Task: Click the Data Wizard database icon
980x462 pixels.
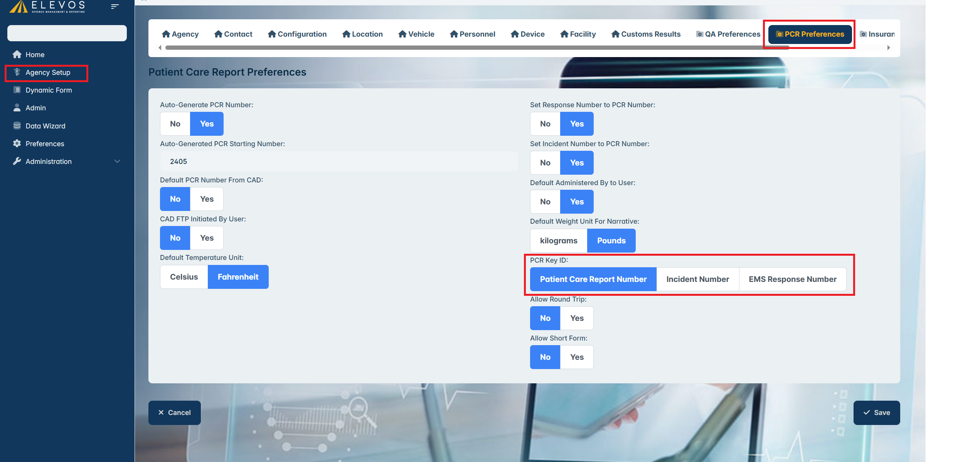Action: click(x=17, y=126)
